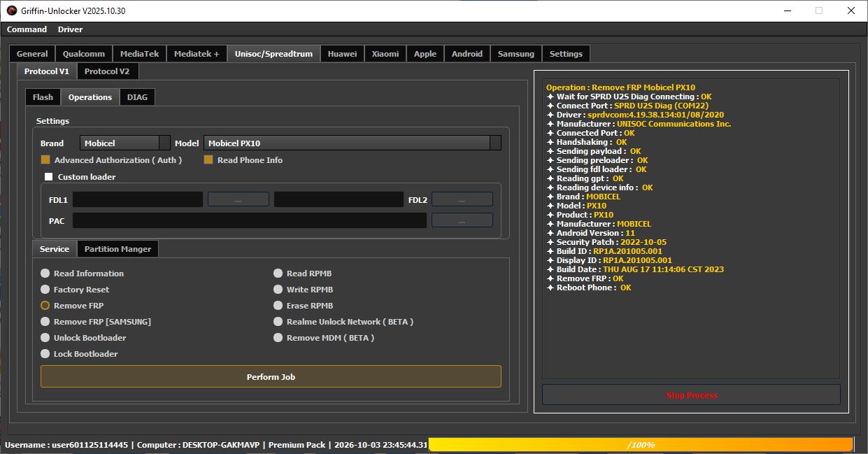Select the Protocol V1 tab
Screen dimensions: 868x454
[47, 71]
